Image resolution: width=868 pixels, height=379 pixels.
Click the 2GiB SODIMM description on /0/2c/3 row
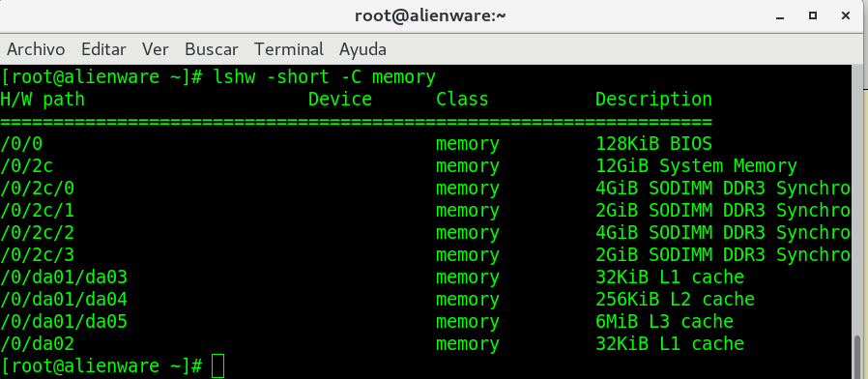pyautogui.click(x=723, y=255)
